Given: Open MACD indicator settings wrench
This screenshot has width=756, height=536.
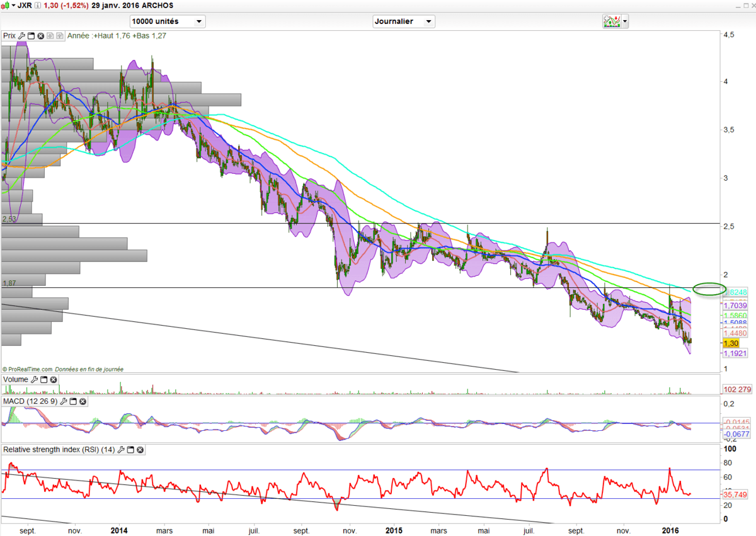Looking at the screenshot, I should [x=64, y=401].
